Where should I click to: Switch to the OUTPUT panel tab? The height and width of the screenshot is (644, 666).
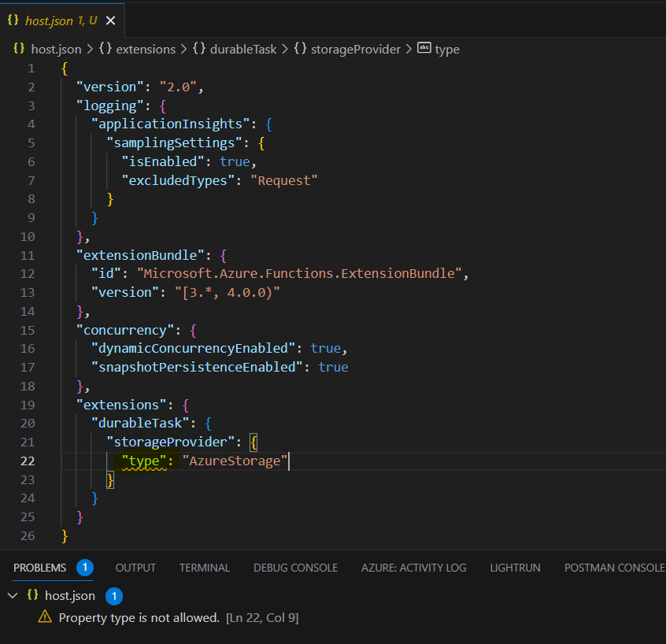(x=135, y=568)
